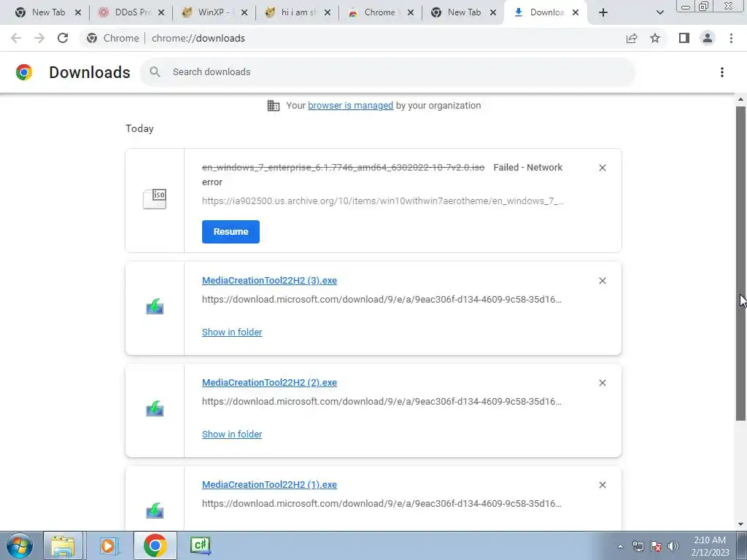
Task: Focus the Search downloads field
Action: point(387,72)
